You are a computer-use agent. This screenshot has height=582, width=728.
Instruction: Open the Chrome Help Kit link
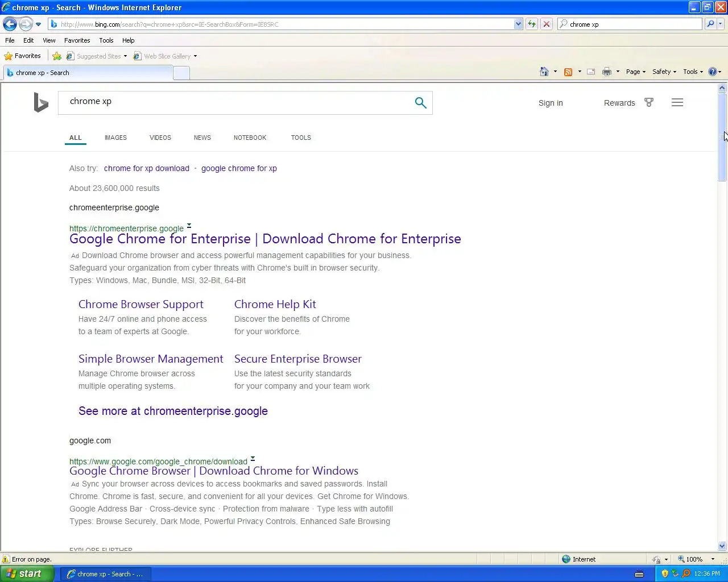tap(275, 304)
